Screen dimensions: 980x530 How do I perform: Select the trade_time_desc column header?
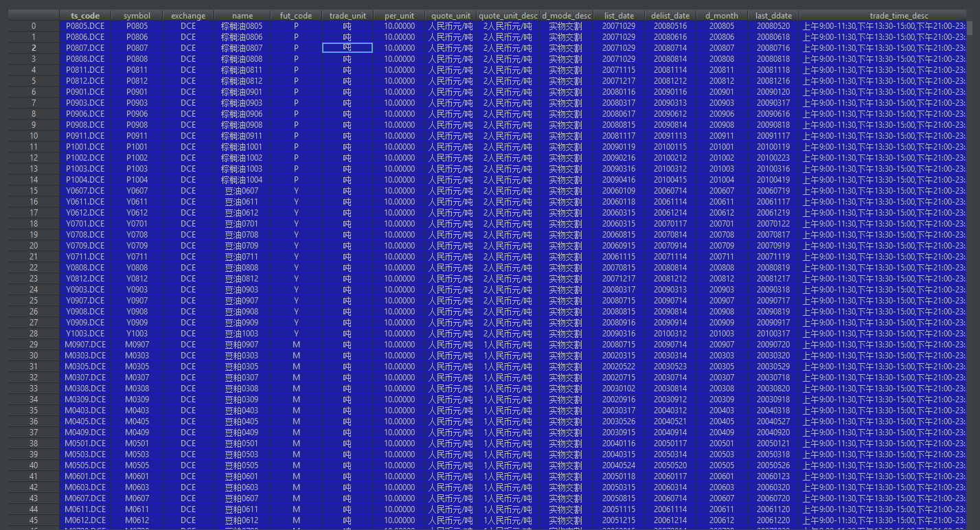point(883,16)
